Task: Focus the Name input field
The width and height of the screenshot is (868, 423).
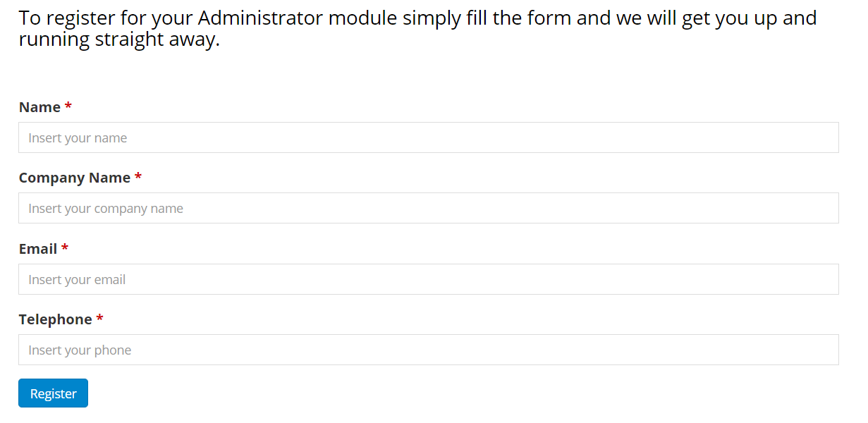Action: 429,137
